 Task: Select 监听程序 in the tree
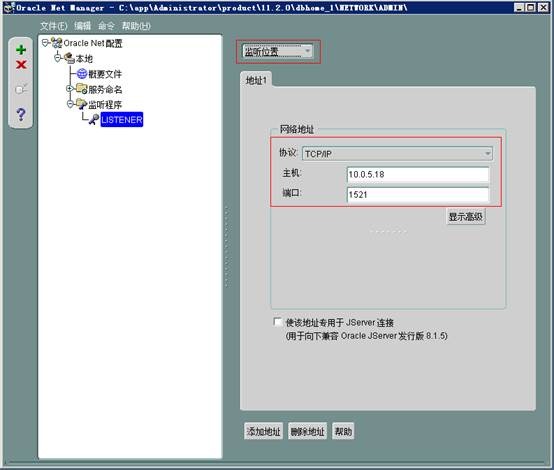click(105, 105)
